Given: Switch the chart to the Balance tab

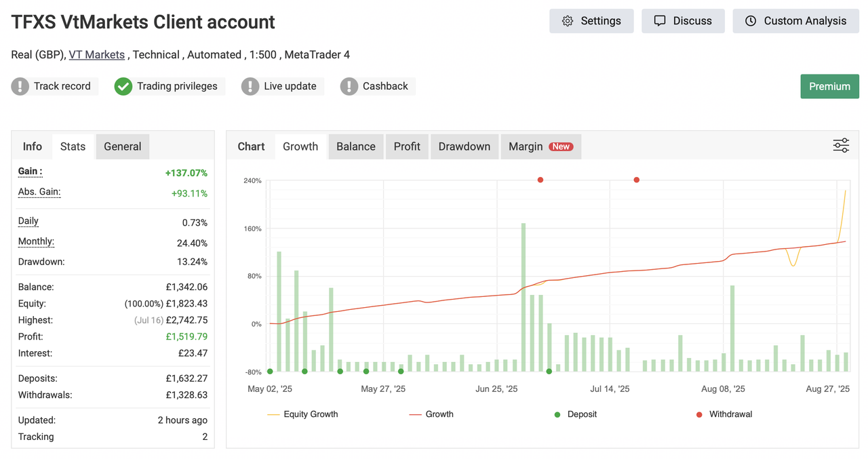Looking at the screenshot, I should click(x=356, y=146).
